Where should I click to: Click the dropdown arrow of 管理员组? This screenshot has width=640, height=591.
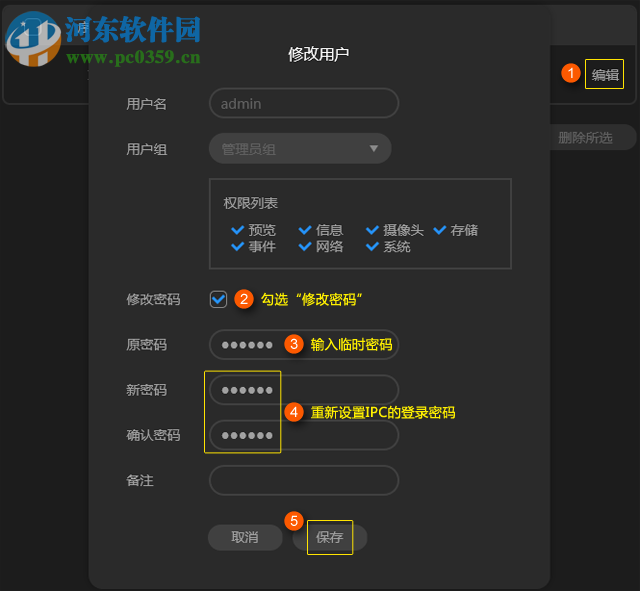(x=373, y=149)
